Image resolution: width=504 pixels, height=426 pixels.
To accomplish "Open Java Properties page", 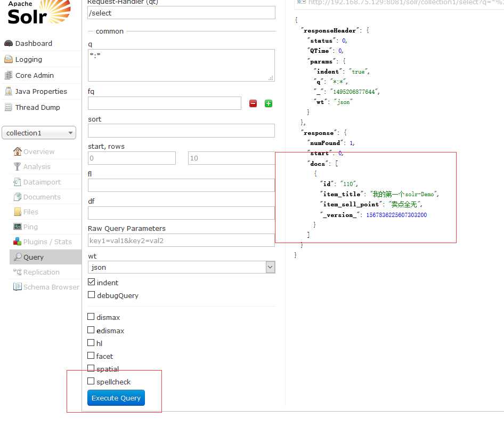I will [41, 91].
